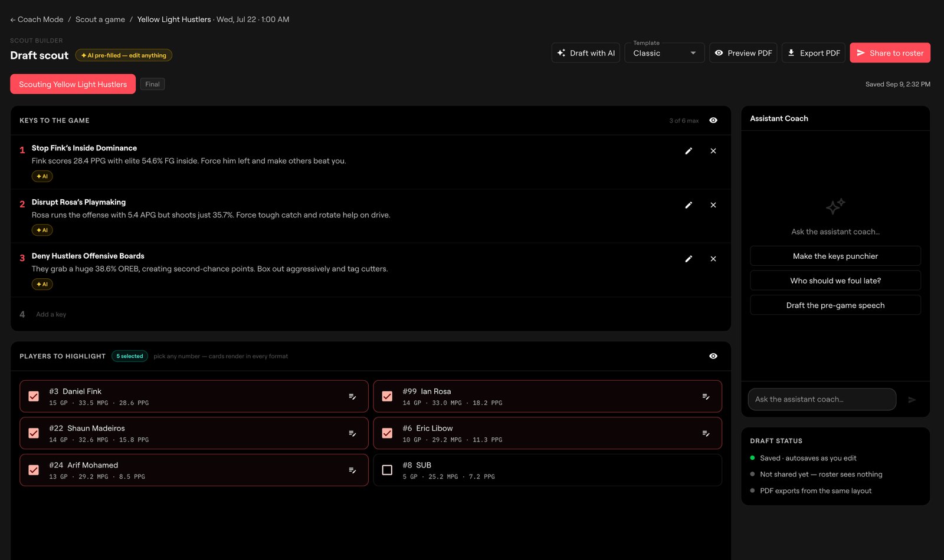Click Add a key field
The image size is (944, 560).
click(x=51, y=314)
